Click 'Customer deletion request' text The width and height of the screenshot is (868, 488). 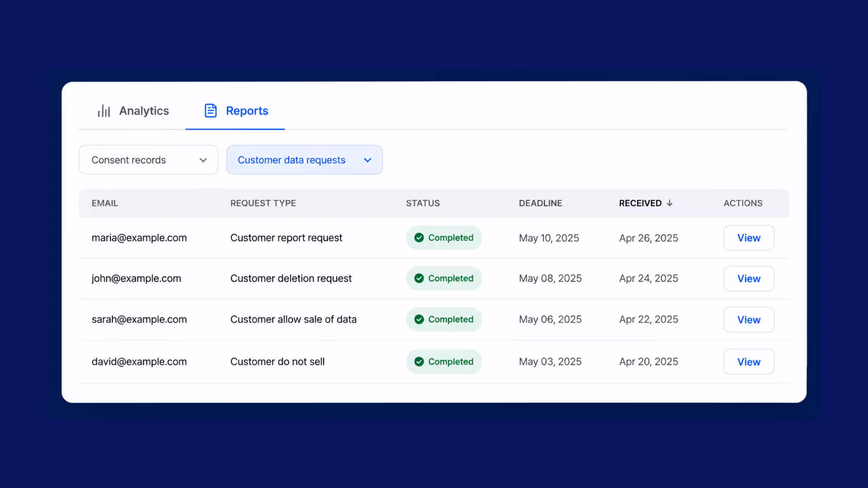click(291, 278)
